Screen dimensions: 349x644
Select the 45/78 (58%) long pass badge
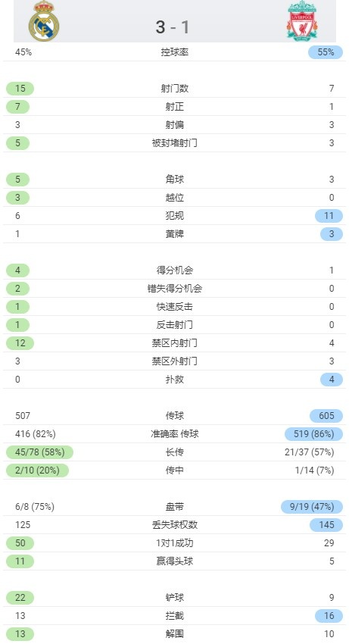click(40, 452)
